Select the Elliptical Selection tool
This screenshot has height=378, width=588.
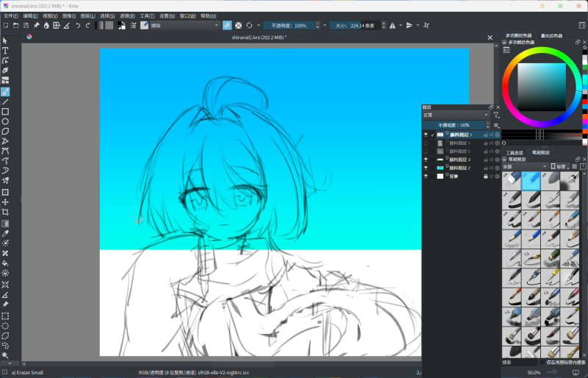tap(5, 326)
